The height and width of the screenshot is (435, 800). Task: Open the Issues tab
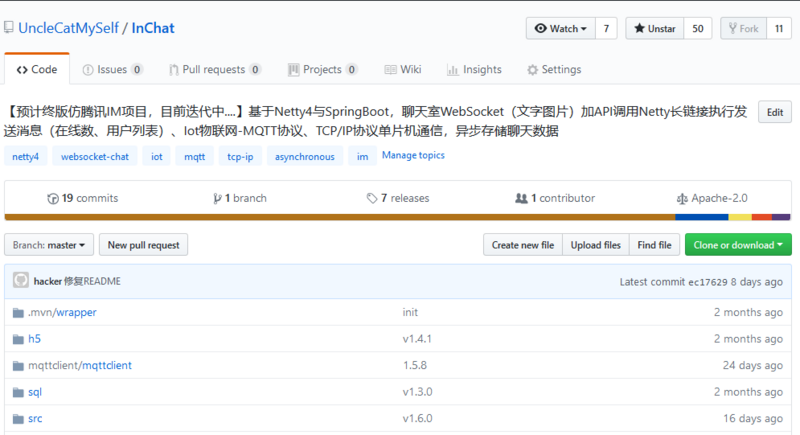tap(113, 69)
